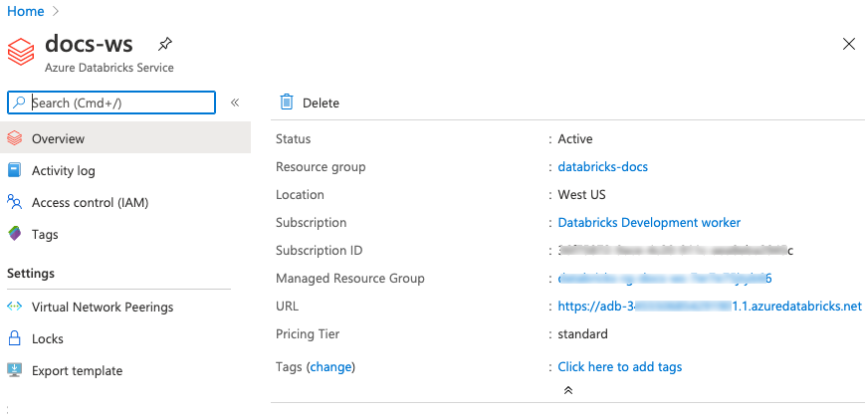
Task: Click the Access control (IAM) icon
Action: tap(15, 202)
